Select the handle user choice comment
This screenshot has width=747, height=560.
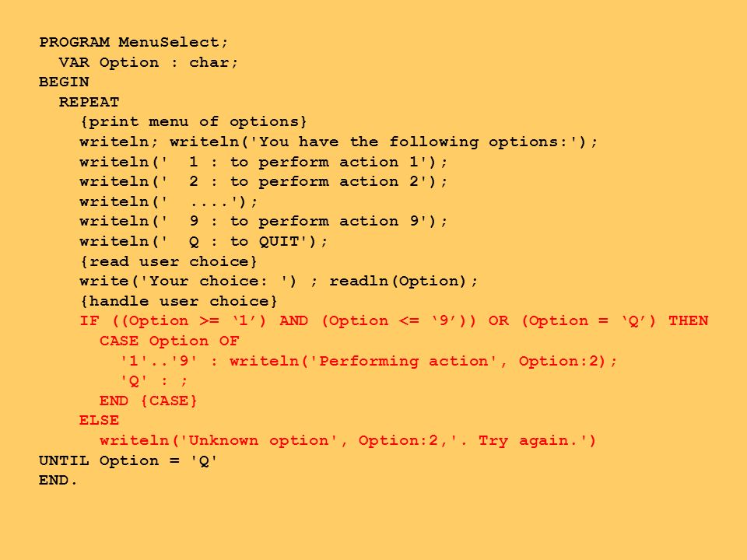point(179,301)
